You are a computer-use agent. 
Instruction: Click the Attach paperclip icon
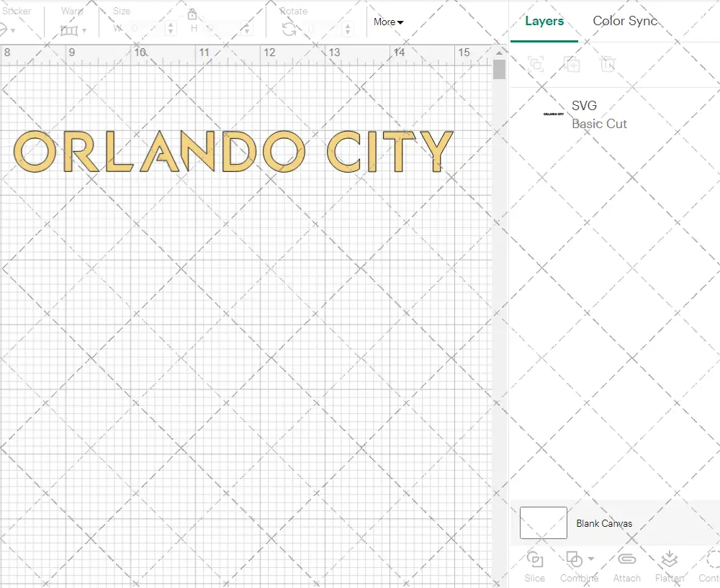627,559
